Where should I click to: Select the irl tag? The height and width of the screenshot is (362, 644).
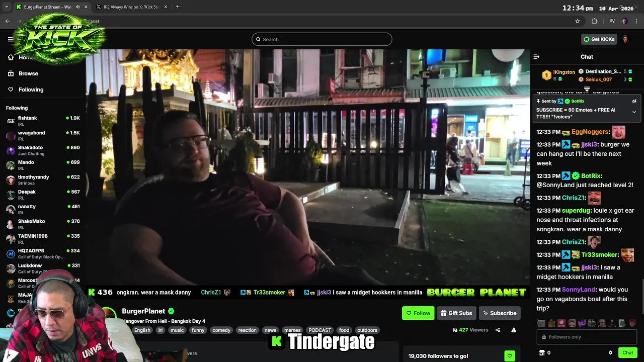160,330
